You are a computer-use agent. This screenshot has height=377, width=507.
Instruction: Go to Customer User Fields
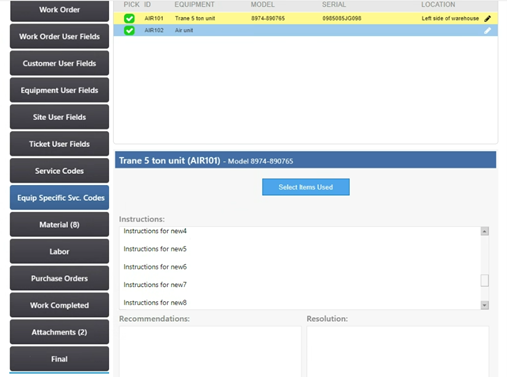click(59, 63)
